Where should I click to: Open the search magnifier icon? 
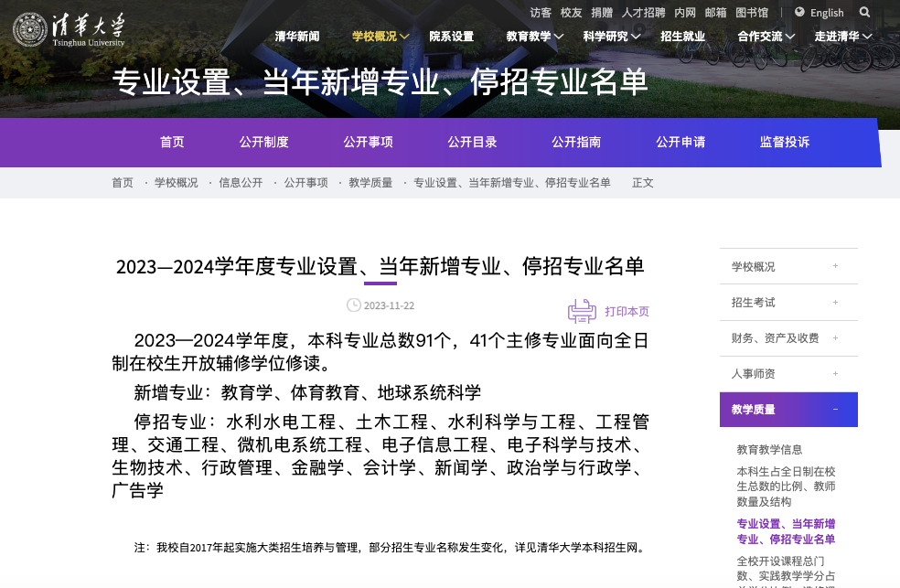(864, 12)
